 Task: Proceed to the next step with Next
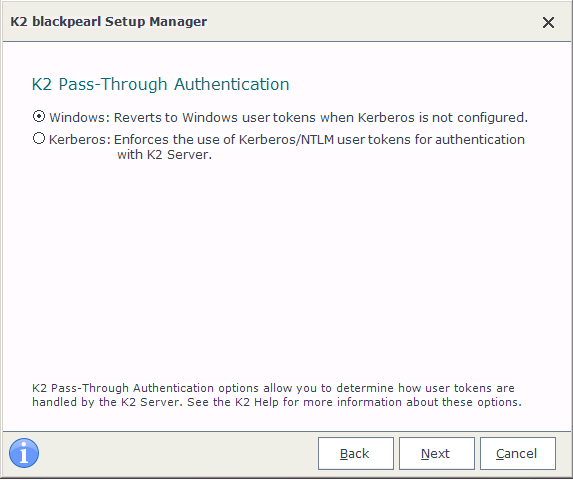coord(437,453)
